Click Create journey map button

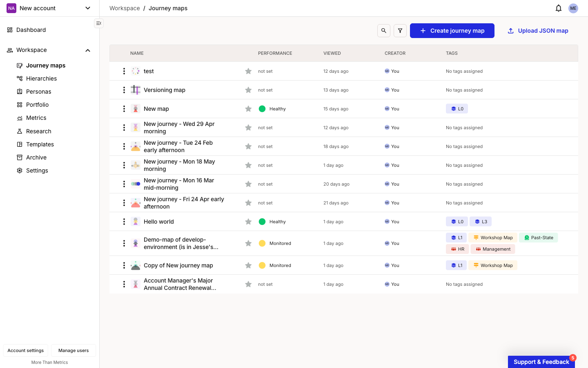[452, 31]
